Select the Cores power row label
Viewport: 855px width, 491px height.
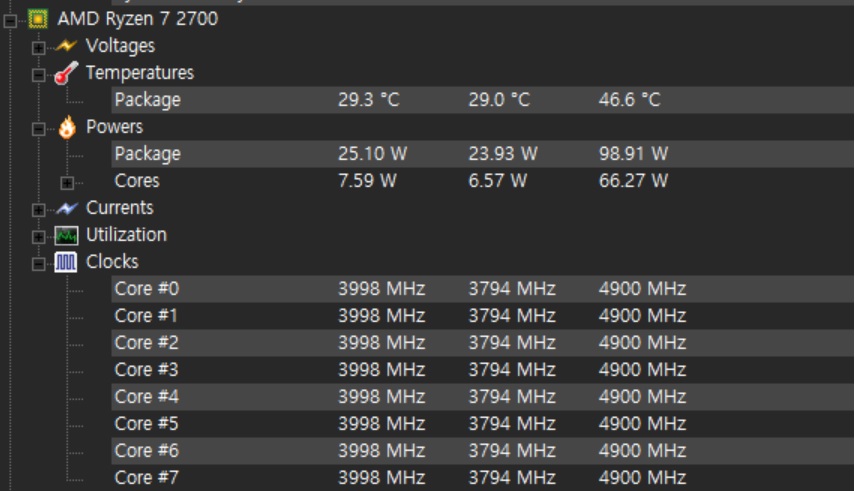137,181
